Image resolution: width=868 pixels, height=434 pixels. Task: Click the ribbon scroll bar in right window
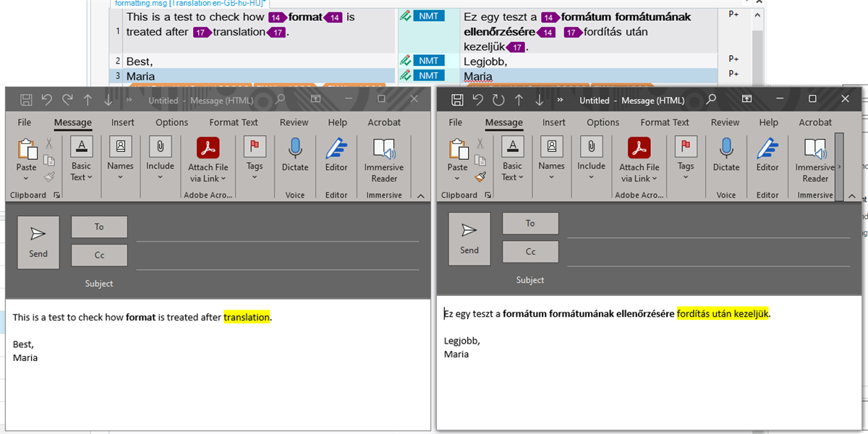(839, 166)
